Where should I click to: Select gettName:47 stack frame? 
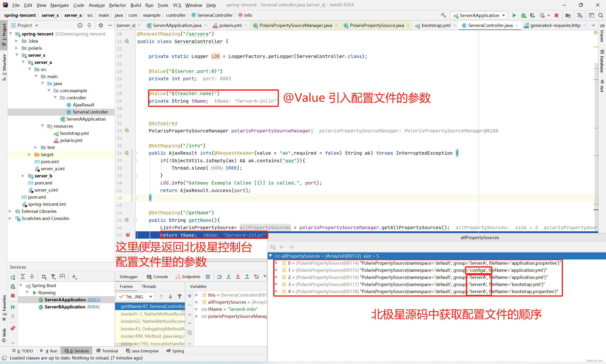pyautogui.click(x=150, y=306)
